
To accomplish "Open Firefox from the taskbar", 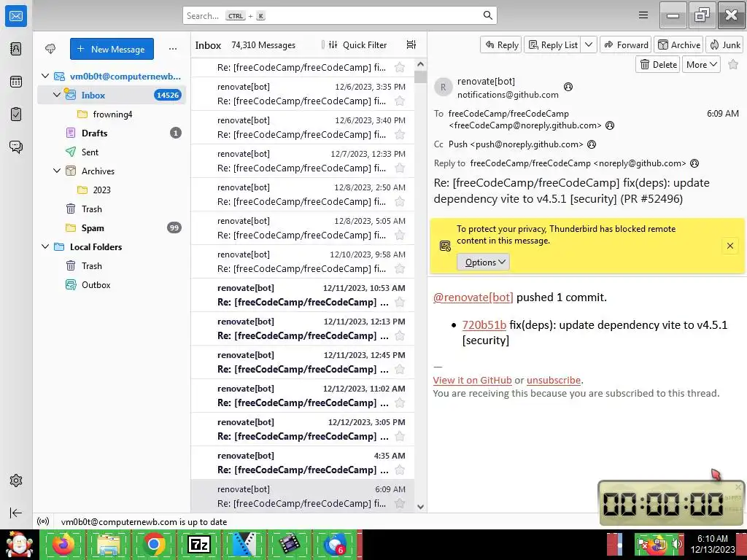I will click(x=63, y=544).
